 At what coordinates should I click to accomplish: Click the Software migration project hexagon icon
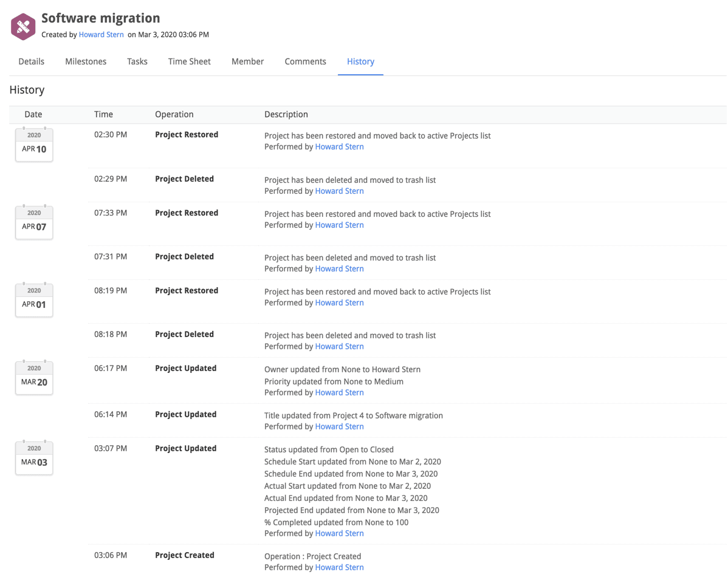(23, 27)
